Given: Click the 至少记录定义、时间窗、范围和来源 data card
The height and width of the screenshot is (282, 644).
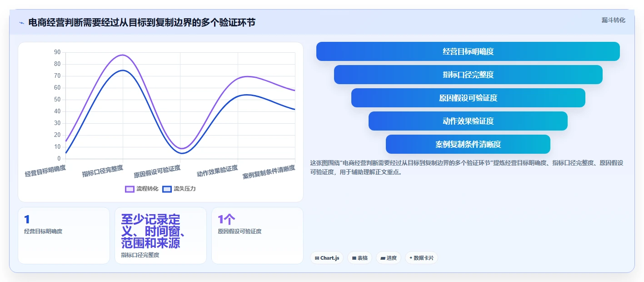Looking at the screenshot, I should pyautogui.click(x=160, y=236).
